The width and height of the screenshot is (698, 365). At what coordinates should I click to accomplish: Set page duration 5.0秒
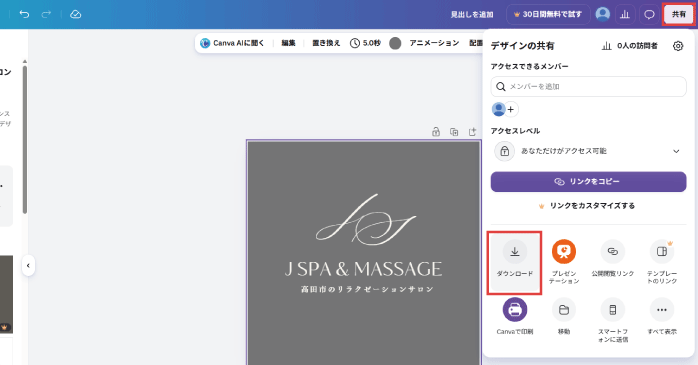pos(365,43)
